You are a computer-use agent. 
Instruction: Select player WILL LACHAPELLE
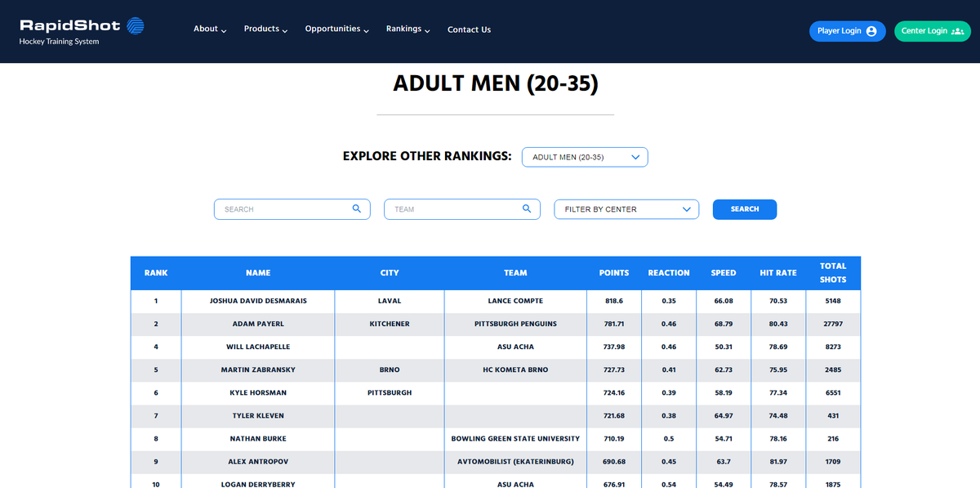point(258,347)
